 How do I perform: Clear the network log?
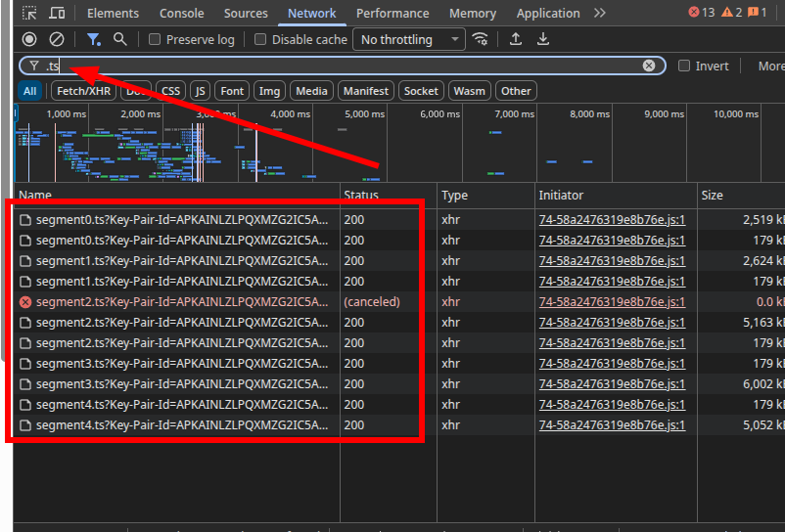pos(57,39)
